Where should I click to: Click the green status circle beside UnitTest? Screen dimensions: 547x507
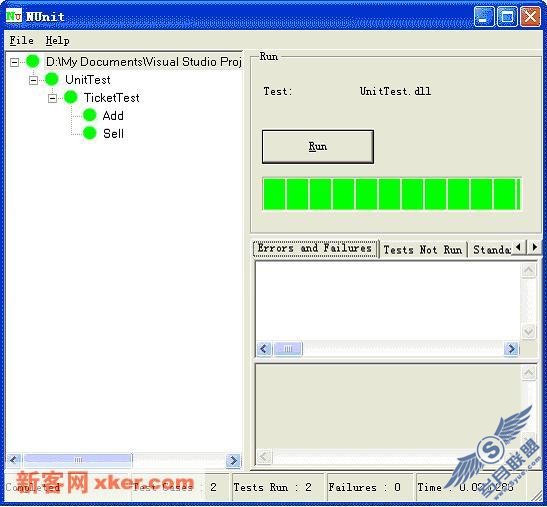click(x=52, y=79)
